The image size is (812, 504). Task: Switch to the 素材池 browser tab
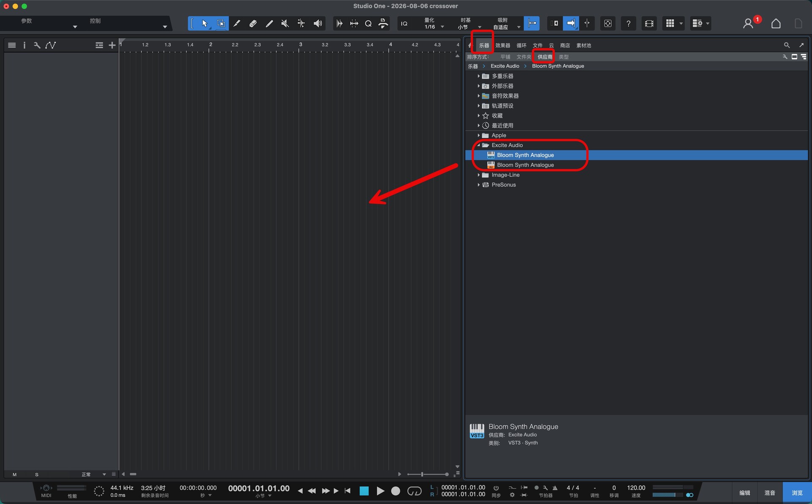tap(584, 45)
